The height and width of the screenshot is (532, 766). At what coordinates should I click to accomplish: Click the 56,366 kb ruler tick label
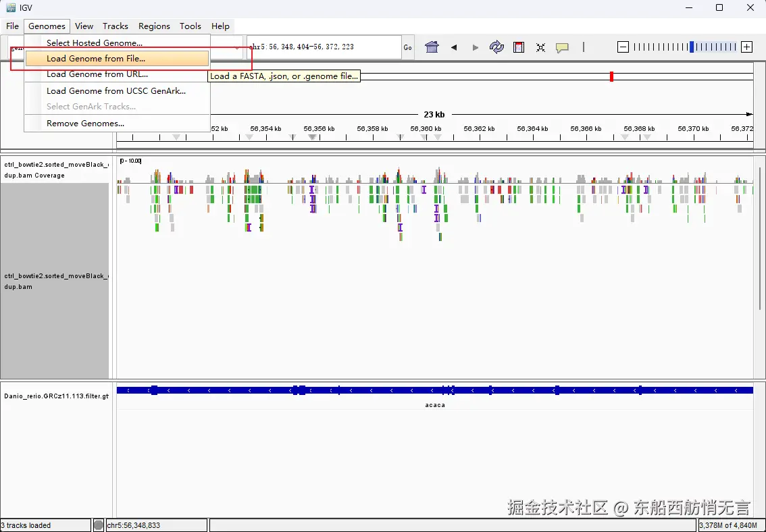click(x=586, y=129)
